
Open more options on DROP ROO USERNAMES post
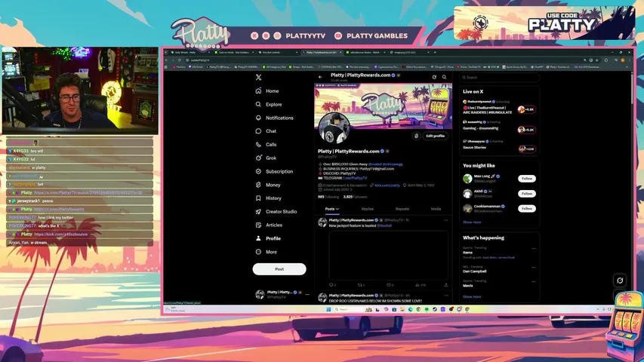point(446,296)
